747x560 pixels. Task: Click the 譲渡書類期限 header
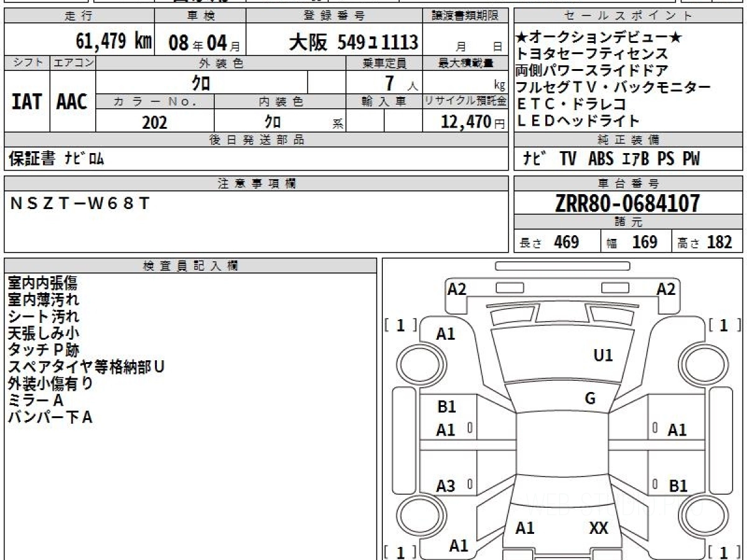point(466,16)
